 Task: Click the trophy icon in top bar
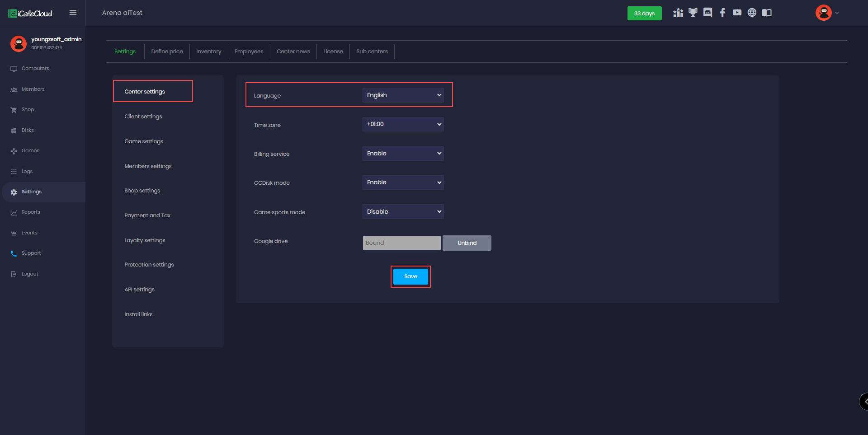coord(693,13)
